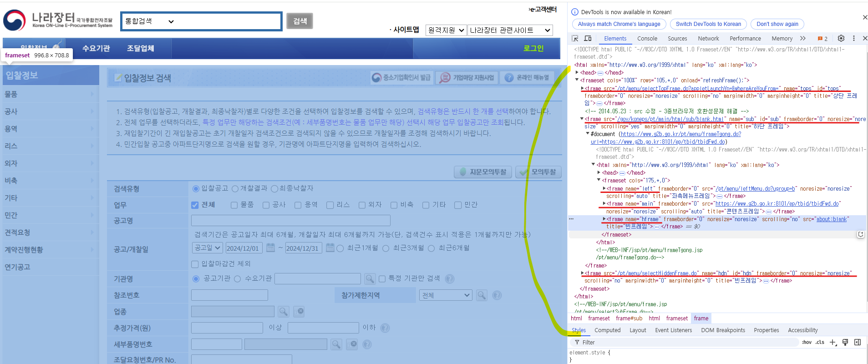Open DevTools three-dot customize menu

[854, 38]
